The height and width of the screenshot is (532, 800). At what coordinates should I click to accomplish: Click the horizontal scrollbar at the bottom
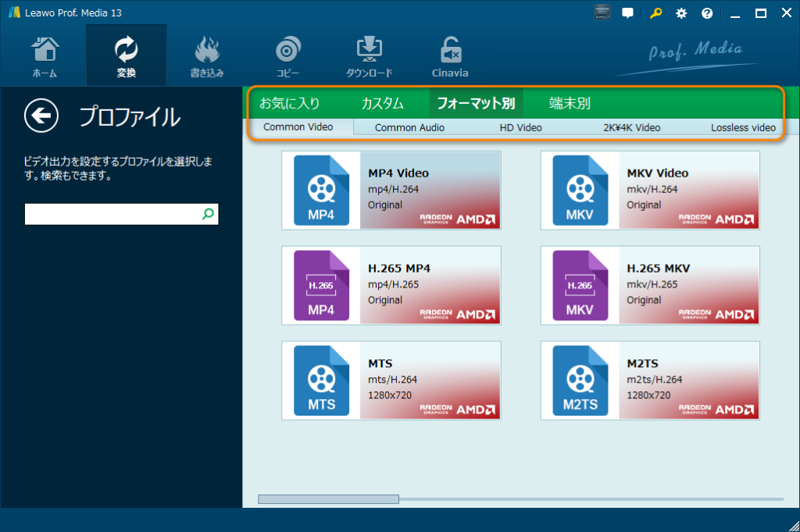coord(328,498)
